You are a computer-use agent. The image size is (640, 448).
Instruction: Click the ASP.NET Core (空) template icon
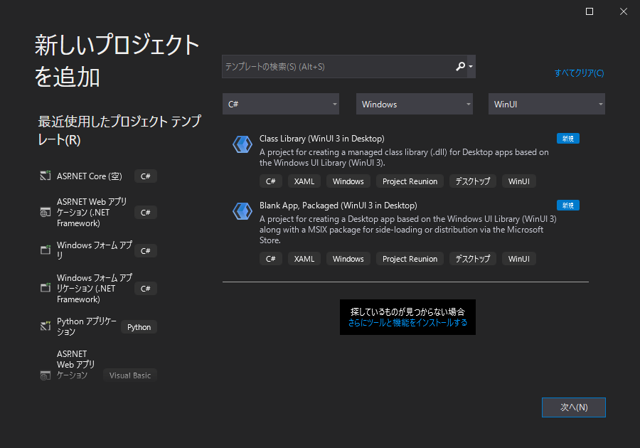tap(45, 176)
